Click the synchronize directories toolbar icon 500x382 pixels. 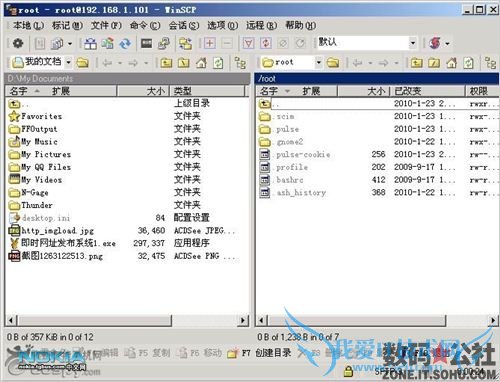(125, 43)
